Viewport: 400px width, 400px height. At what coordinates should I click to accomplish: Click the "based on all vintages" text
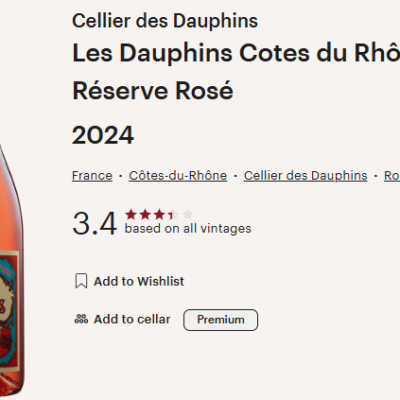(x=188, y=229)
